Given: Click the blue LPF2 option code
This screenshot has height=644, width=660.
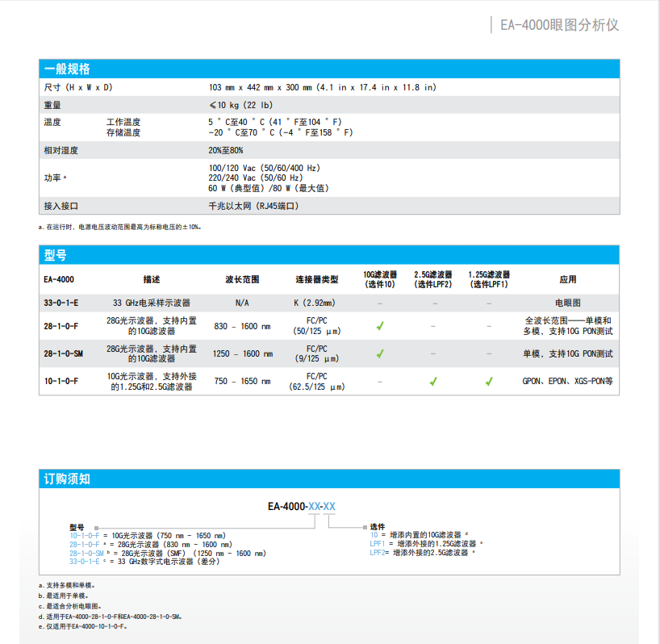Looking at the screenshot, I should (x=378, y=553).
